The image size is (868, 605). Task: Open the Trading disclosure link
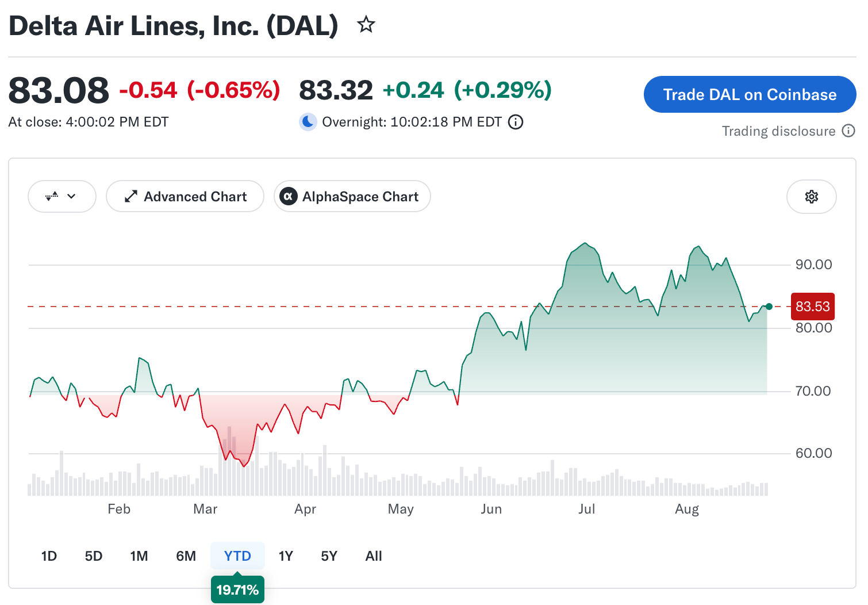[x=778, y=131]
